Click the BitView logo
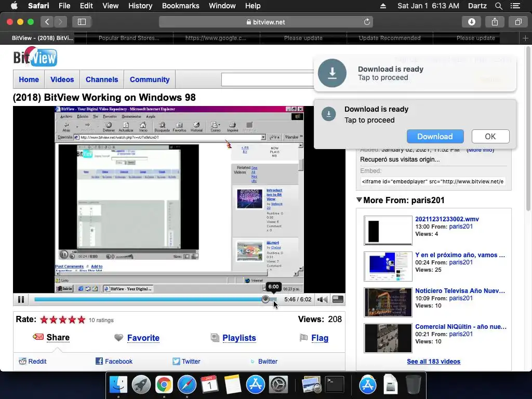Viewport: 532px width, 399px height. tap(35, 57)
